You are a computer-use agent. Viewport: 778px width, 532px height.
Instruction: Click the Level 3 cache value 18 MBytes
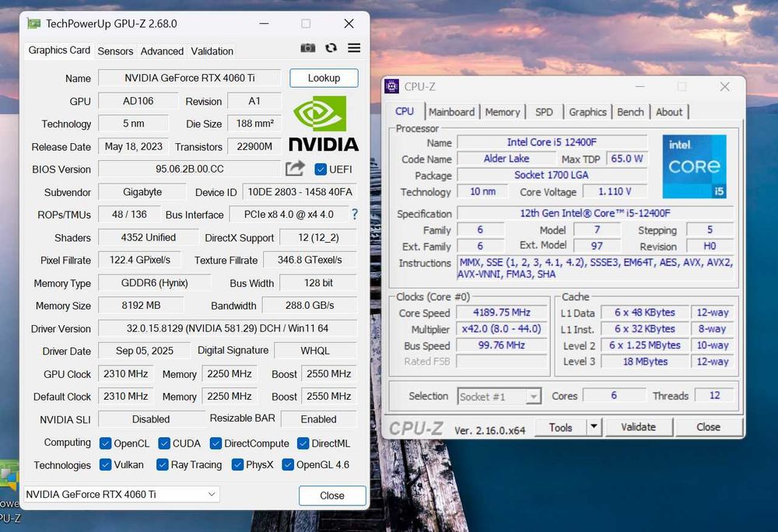[645, 362]
